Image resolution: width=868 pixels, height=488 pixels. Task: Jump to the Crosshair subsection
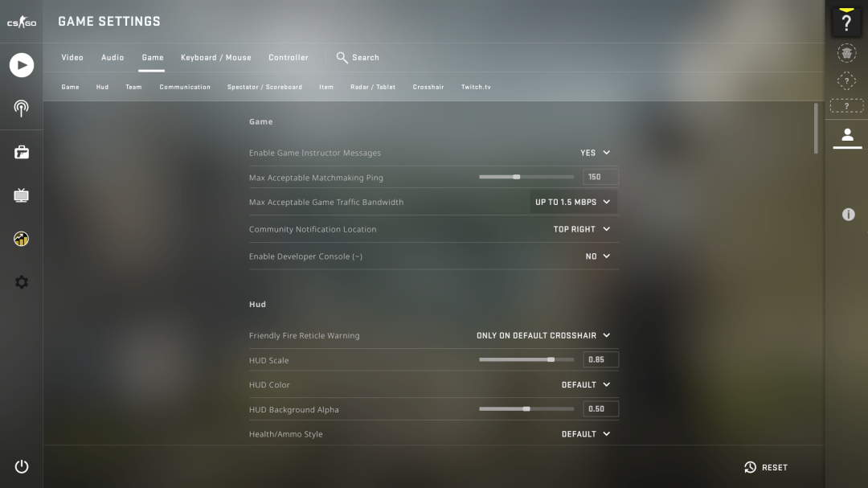tap(428, 87)
